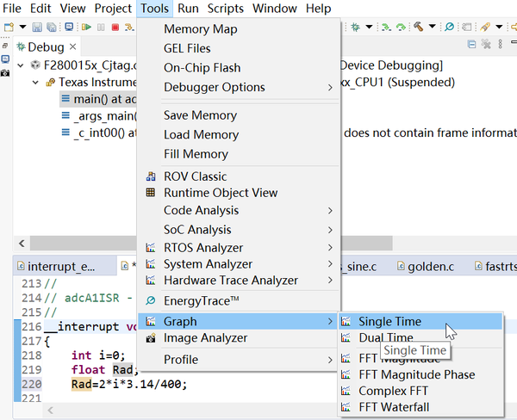Viewport: 517px width, 420px height.
Task: Select Single Time graph option
Action: [x=389, y=321]
